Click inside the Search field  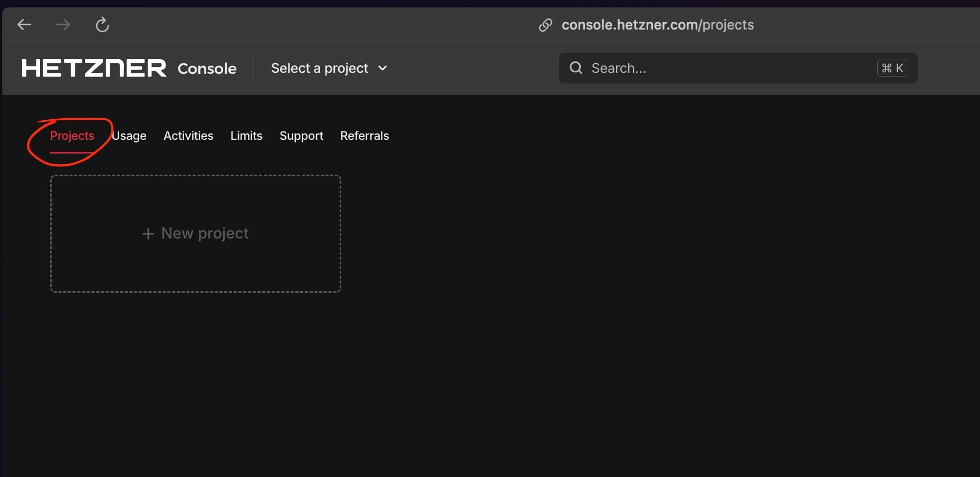686,68
